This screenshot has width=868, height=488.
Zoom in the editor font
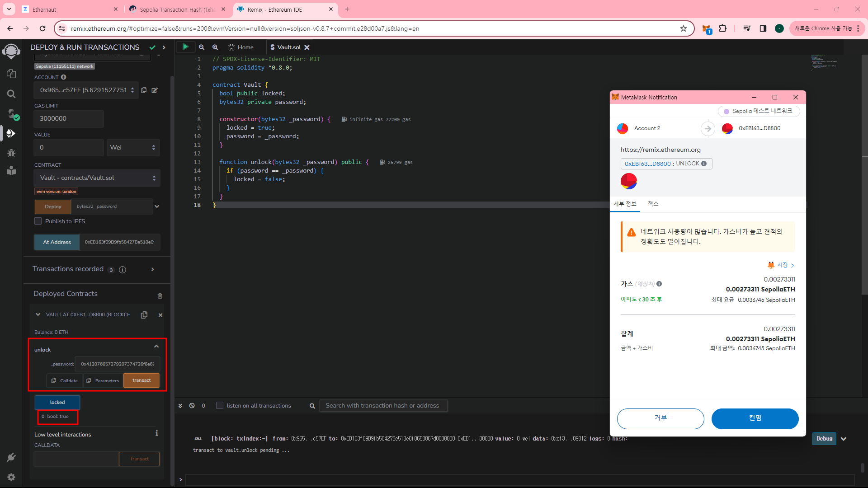(x=215, y=47)
